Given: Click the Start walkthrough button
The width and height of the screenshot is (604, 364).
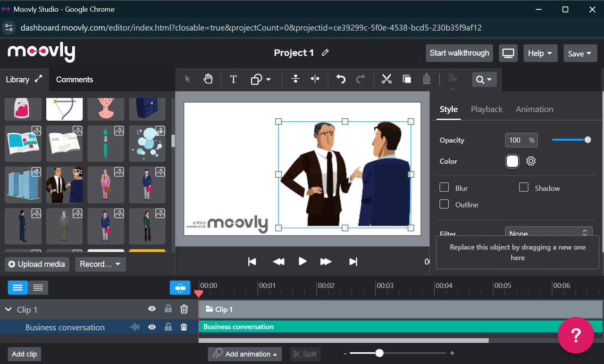Looking at the screenshot, I should click(x=459, y=53).
